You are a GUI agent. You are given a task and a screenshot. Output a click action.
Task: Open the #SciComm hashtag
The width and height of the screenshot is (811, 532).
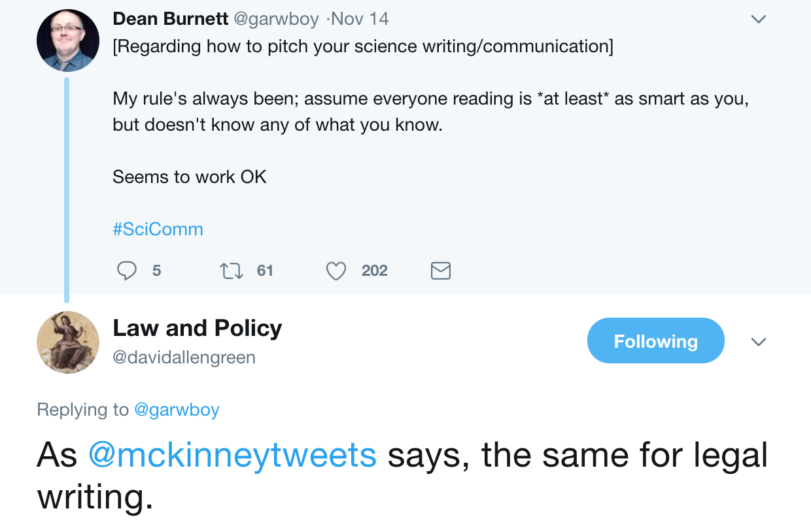tap(158, 229)
